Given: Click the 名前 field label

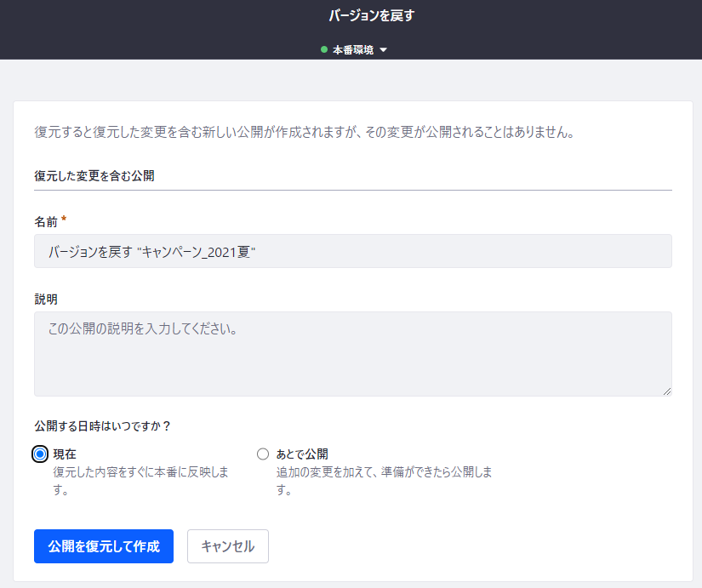Looking at the screenshot, I should pos(46,221).
